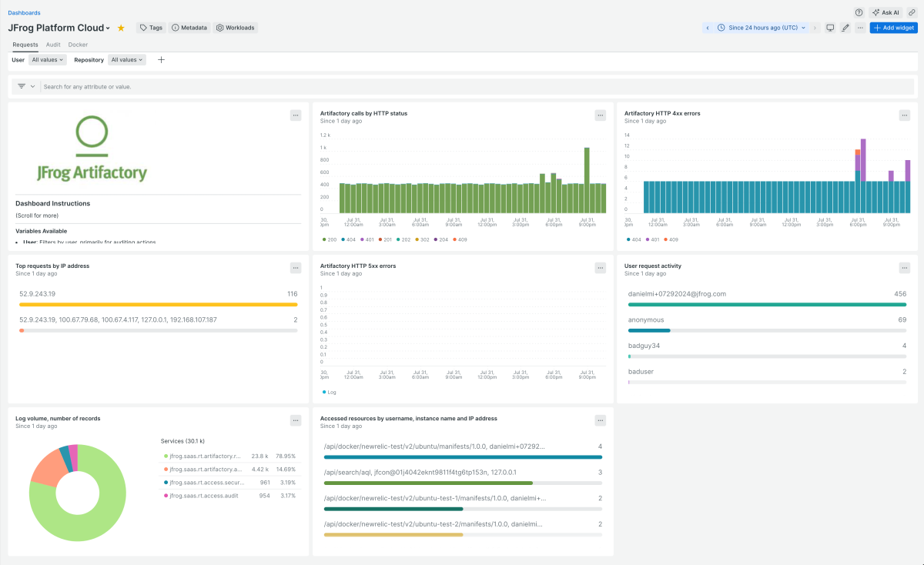
Task: Go back via the Dashboards breadcrumb link
Action: point(24,12)
